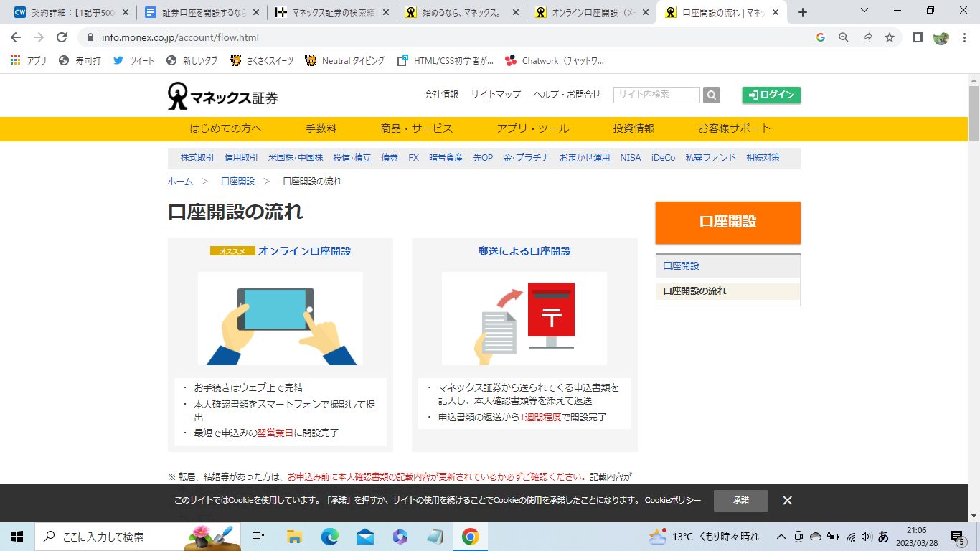The height and width of the screenshot is (551, 980).
Task: Click the tablet illustration for online opening
Action: click(x=281, y=319)
